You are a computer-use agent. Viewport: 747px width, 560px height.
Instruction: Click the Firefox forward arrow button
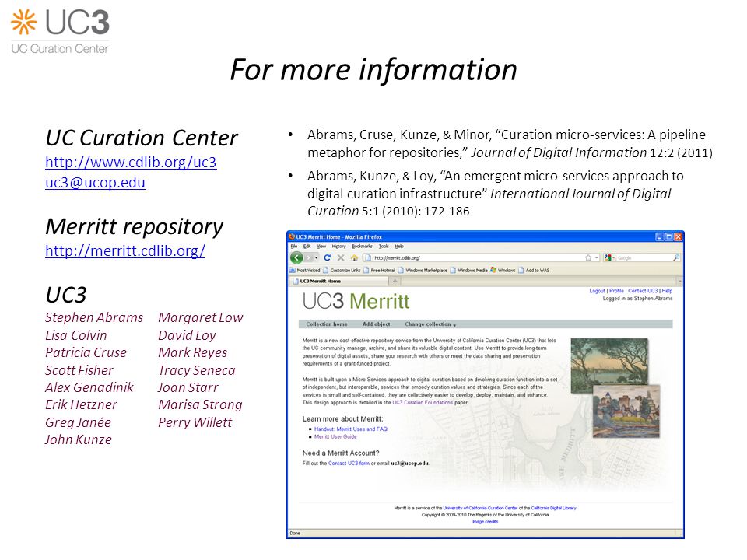[309, 257]
